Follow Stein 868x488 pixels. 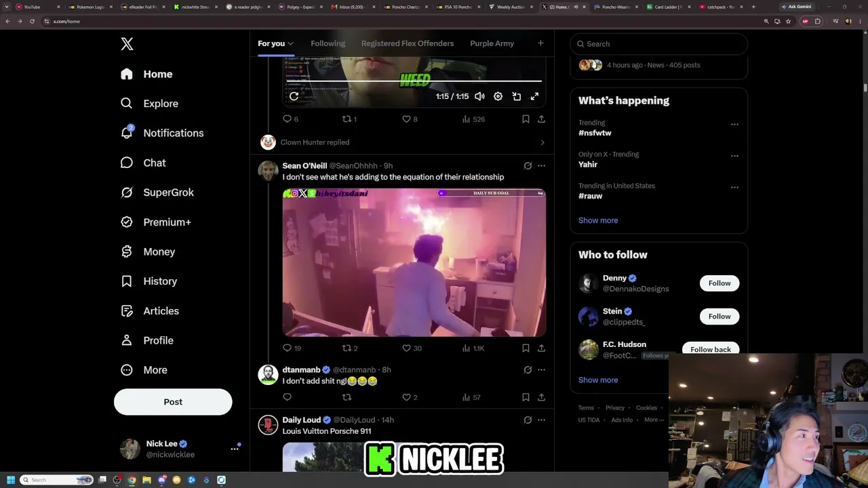pos(719,317)
